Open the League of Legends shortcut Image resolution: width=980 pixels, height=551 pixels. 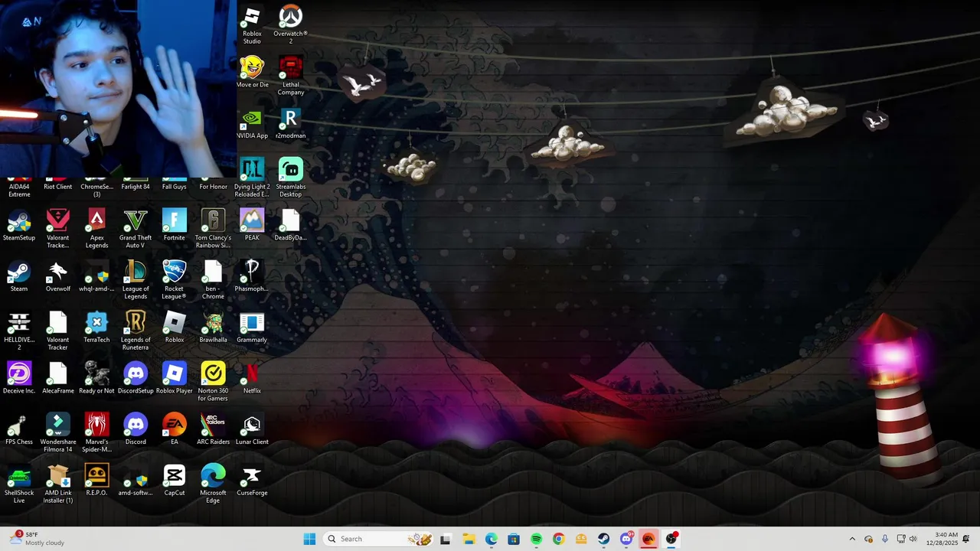pyautogui.click(x=136, y=280)
